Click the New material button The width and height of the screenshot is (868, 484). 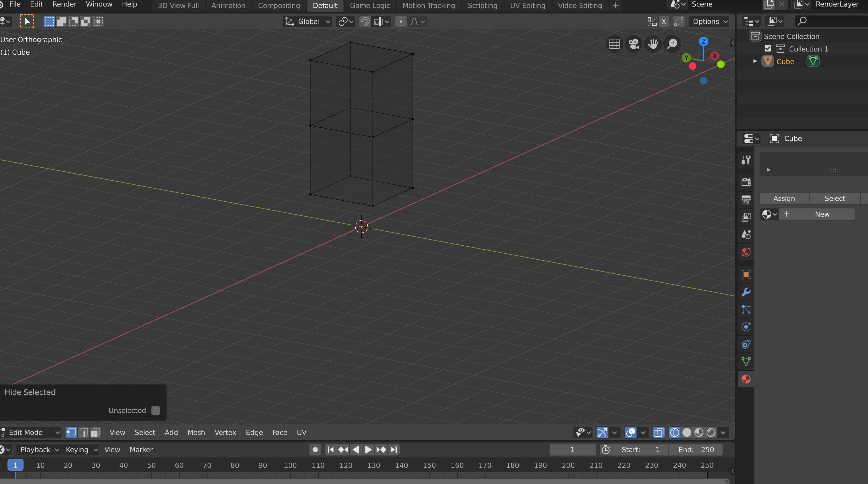coord(817,214)
